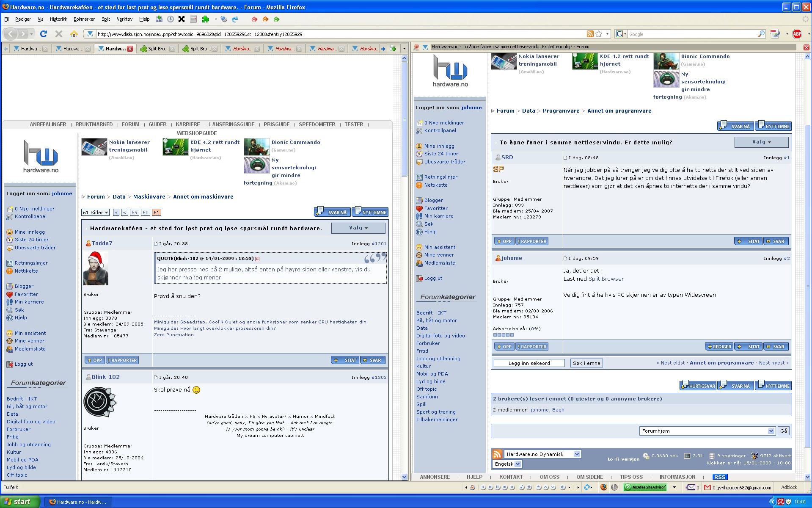Open the Verktøy menu
The image size is (812, 508).
tap(125, 19)
